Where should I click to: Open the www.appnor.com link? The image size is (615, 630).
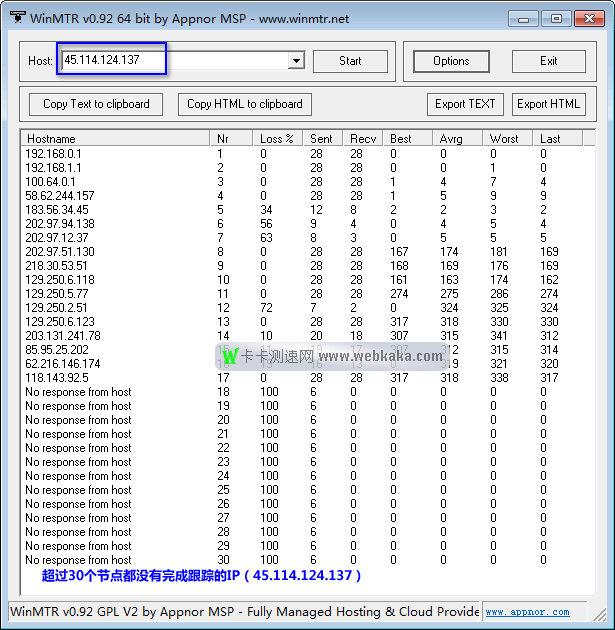(527, 612)
